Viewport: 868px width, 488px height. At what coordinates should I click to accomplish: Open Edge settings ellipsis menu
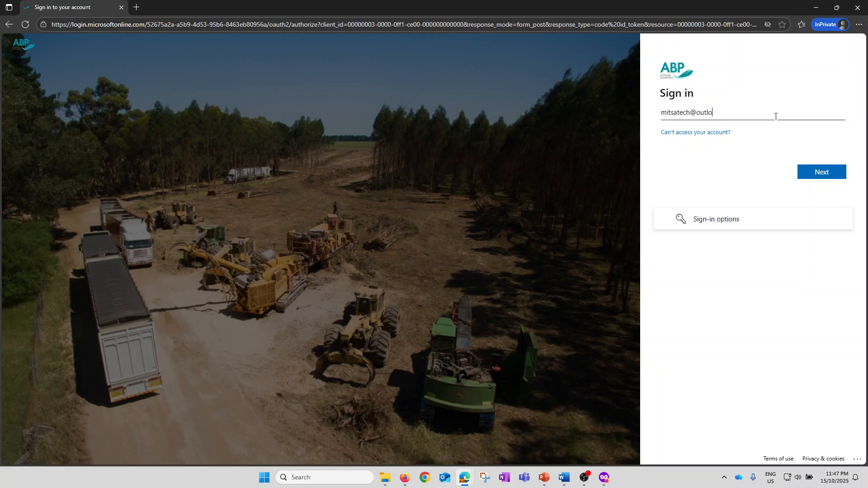point(859,24)
